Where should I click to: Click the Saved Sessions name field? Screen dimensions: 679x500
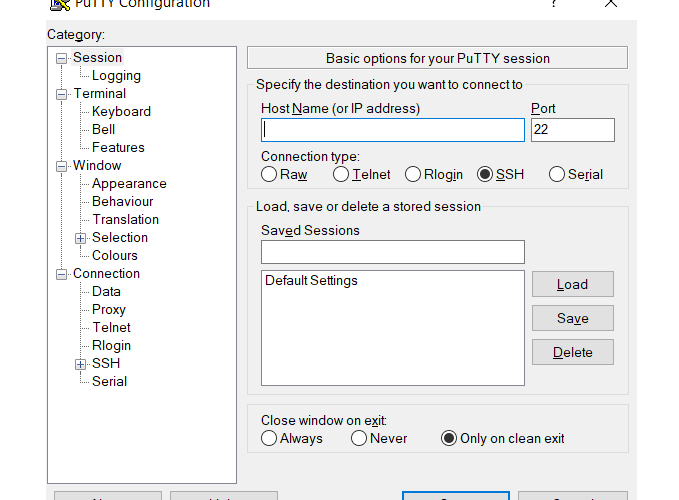pos(393,252)
